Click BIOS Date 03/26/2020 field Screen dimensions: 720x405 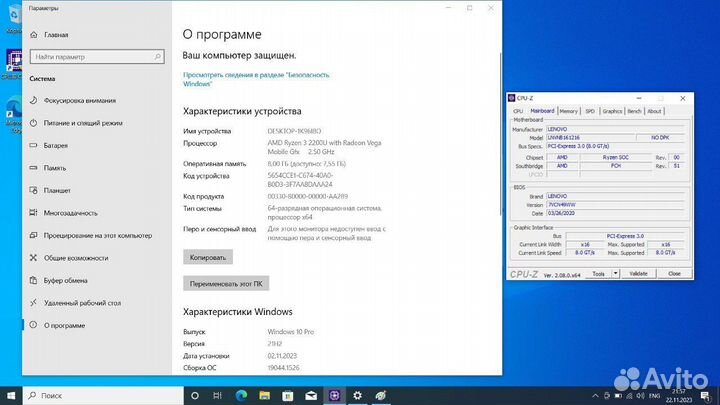(x=615, y=214)
